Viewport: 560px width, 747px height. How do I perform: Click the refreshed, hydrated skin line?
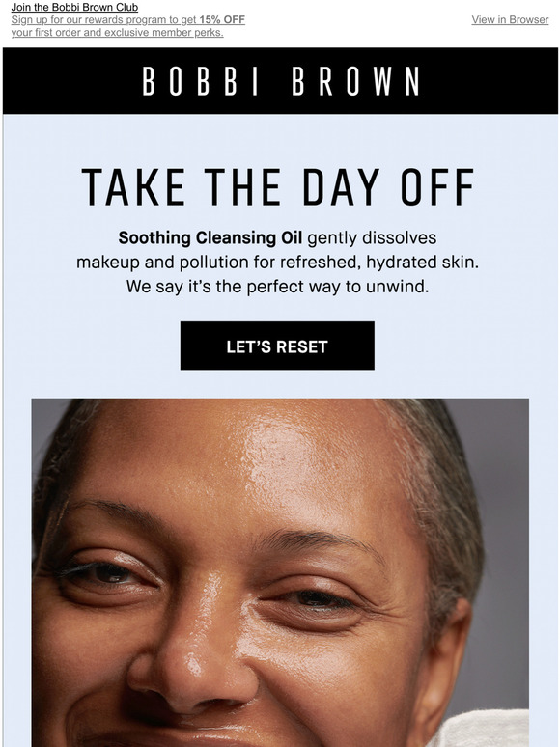click(x=277, y=262)
